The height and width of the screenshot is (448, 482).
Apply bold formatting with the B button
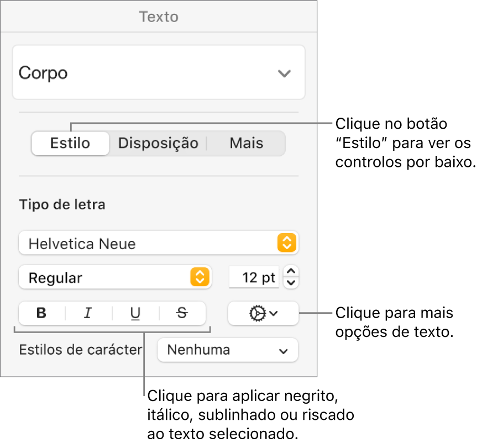click(x=42, y=313)
